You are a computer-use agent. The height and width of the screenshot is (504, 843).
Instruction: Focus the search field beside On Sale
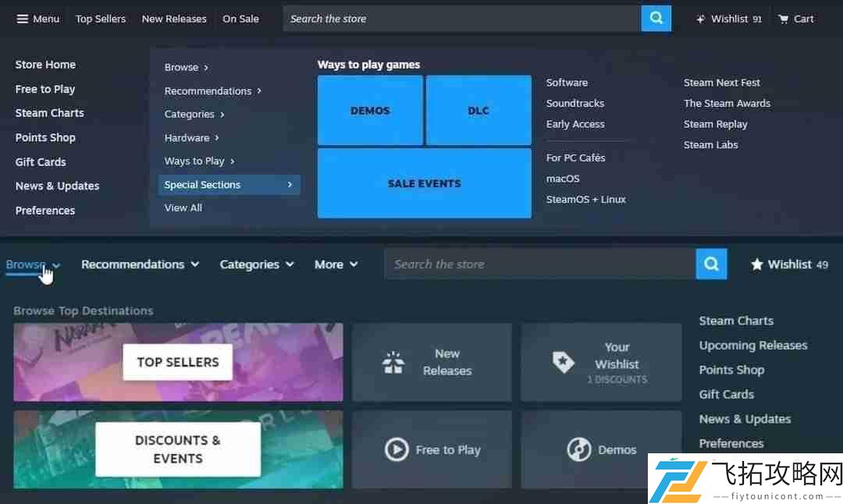(462, 19)
